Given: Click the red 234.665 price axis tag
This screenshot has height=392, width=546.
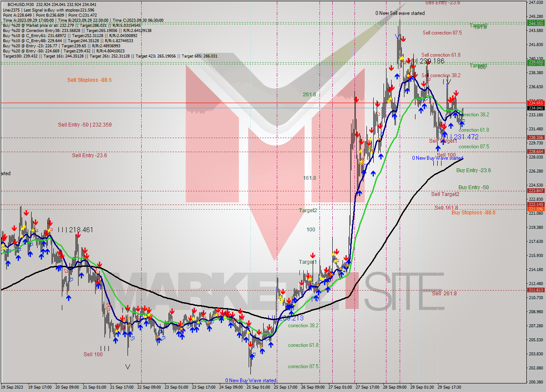Looking at the screenshot, I should (536, 103).
